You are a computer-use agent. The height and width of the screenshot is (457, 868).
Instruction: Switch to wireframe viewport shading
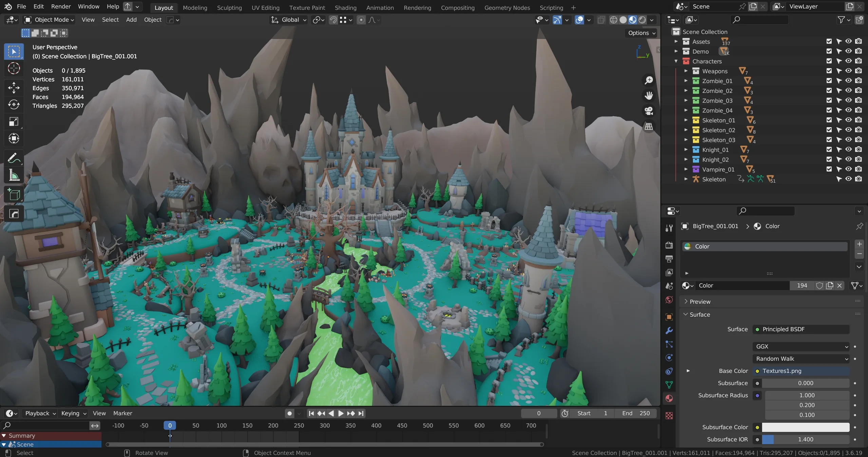(x=614, y=20)
